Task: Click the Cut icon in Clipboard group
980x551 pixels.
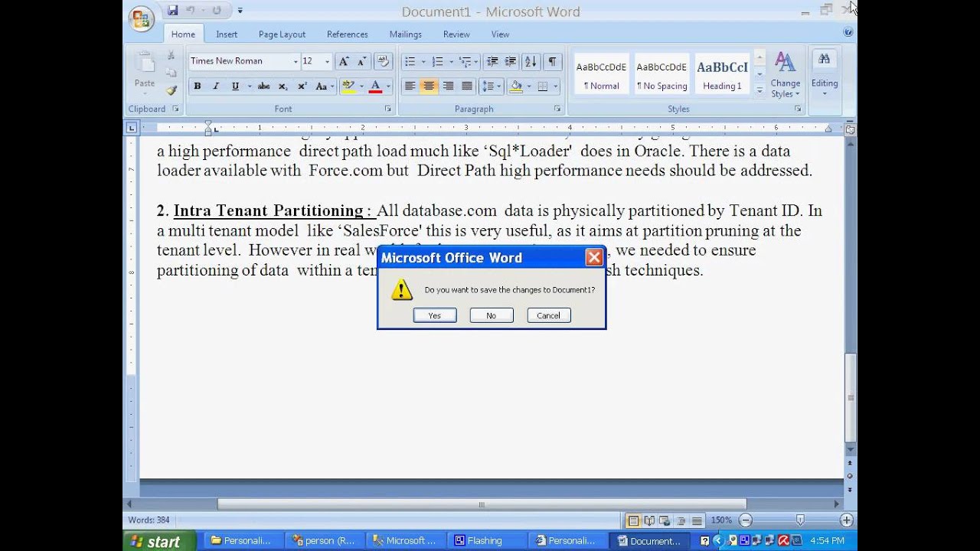Action: 171,57
